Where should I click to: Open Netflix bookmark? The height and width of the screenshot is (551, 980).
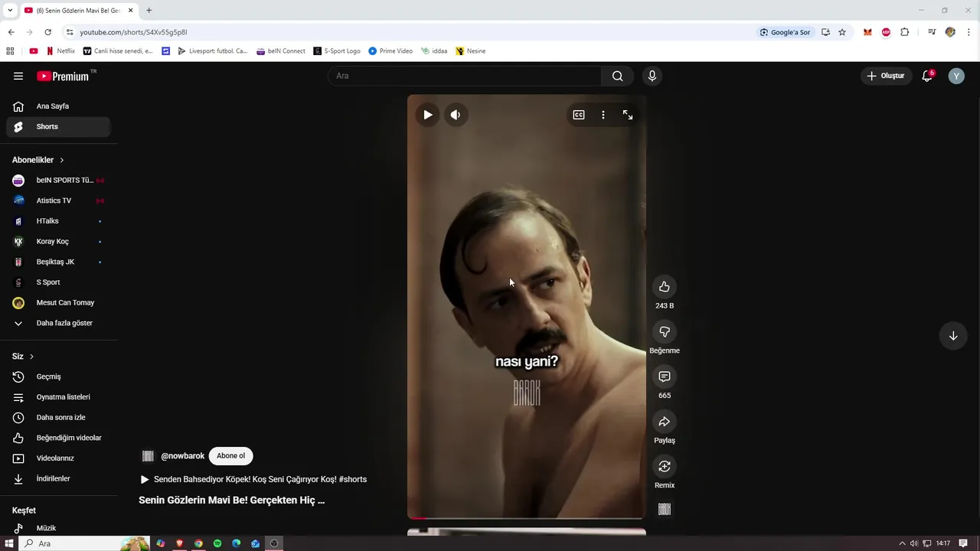[x=60, y=51]
